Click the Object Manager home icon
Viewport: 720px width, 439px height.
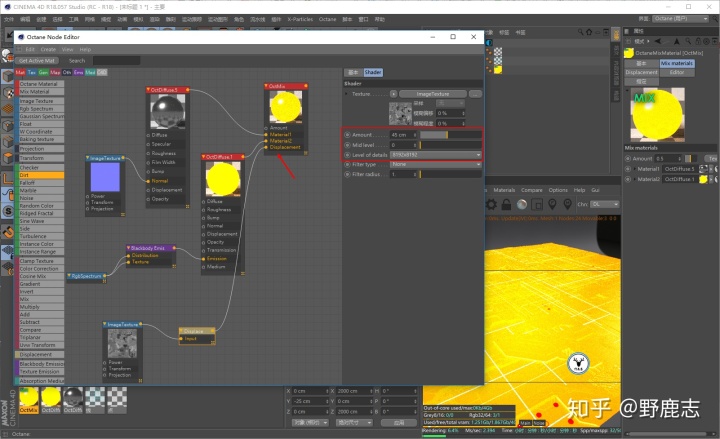point(589,32)
